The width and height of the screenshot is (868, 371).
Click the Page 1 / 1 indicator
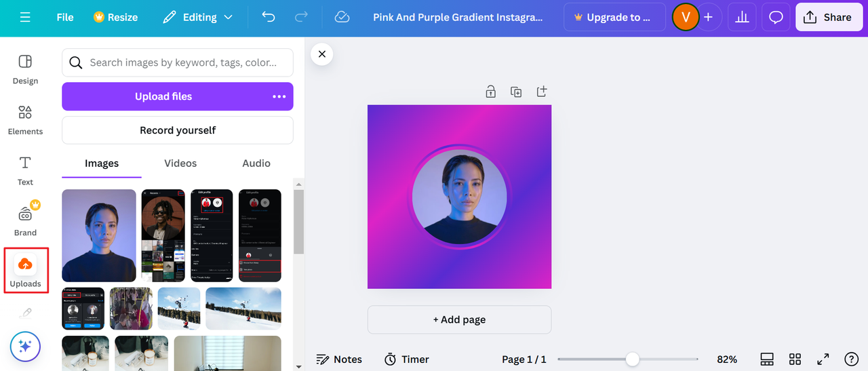524,359
